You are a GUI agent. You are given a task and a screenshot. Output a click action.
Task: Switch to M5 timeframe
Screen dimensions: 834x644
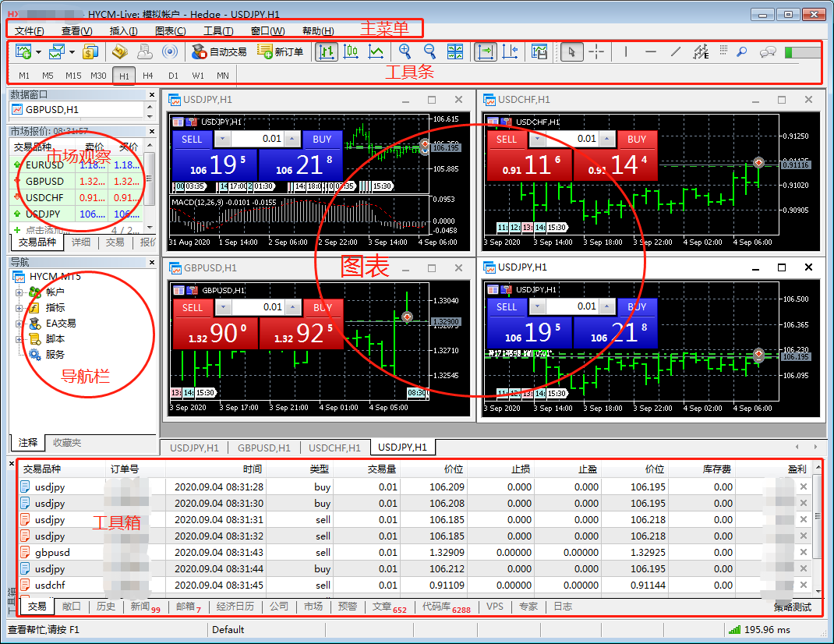point(48,76)
